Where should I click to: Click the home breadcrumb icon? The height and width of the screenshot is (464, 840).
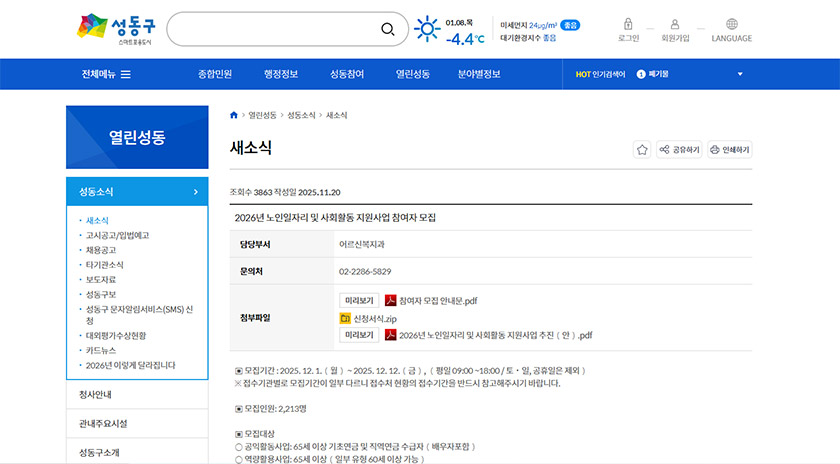coord(234,115)
